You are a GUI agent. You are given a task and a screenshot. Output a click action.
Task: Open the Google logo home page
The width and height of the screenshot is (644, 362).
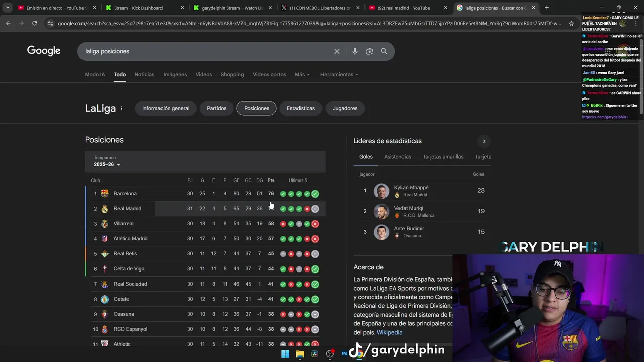44,51
